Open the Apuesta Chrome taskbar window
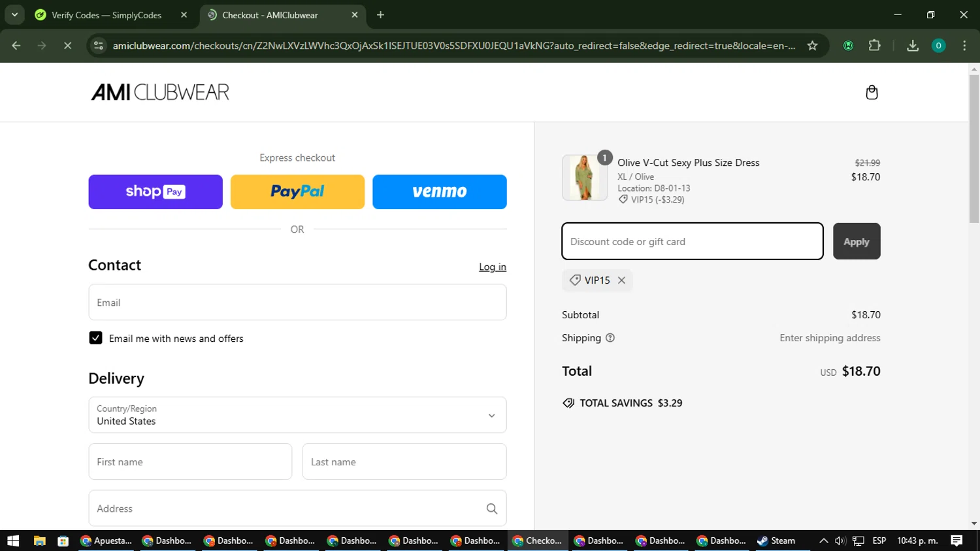 (x=106, y=541)
